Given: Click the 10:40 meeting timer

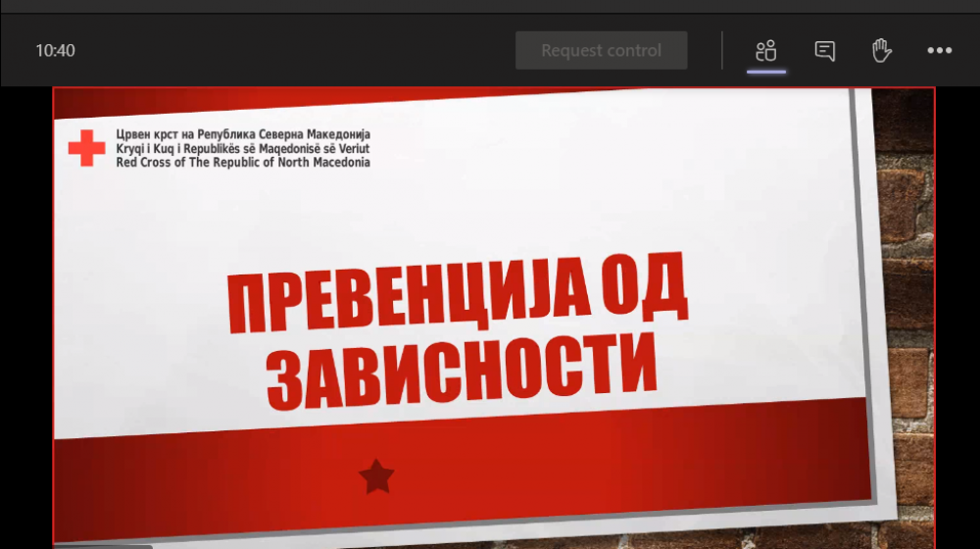Looking at the screenshot, I should pyautogui.click(x=55, y=51).
